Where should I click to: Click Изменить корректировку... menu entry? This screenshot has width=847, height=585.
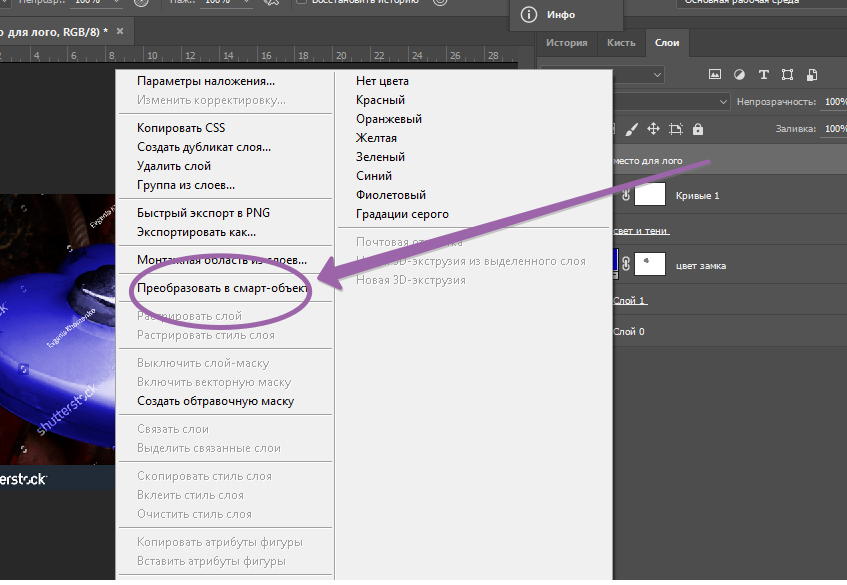click(x=211, y=100)
